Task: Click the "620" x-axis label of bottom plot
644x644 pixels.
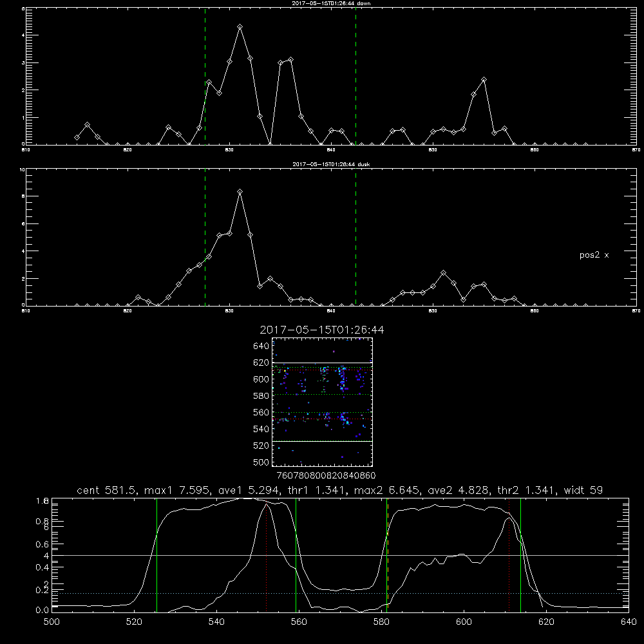Action: click(546, 622)
